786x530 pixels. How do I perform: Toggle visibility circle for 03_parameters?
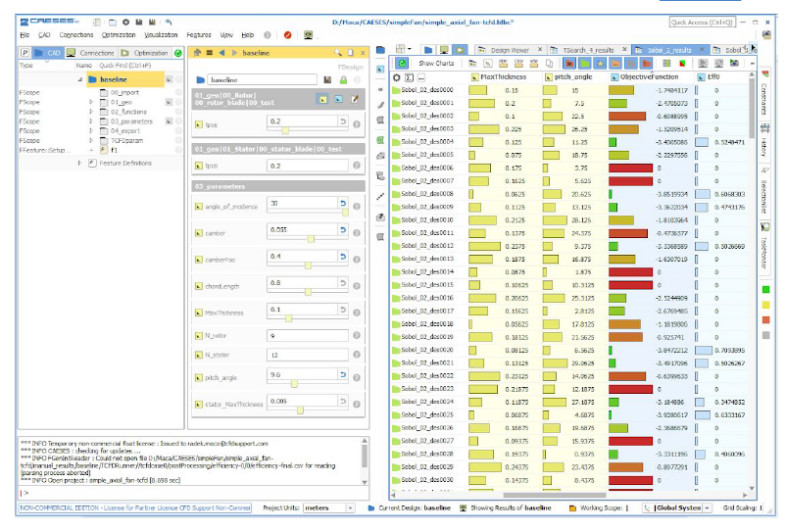coord(178,121)
